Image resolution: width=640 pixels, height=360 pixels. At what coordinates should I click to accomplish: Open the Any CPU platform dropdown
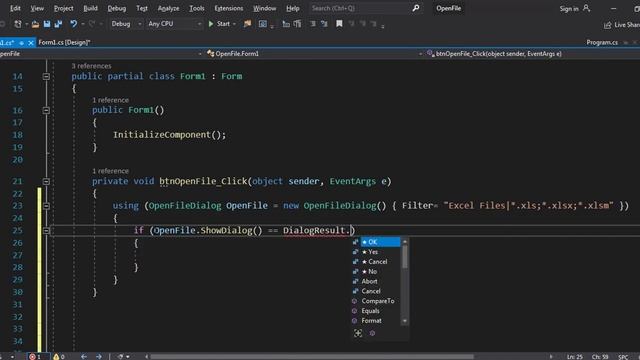coord(174,24)
